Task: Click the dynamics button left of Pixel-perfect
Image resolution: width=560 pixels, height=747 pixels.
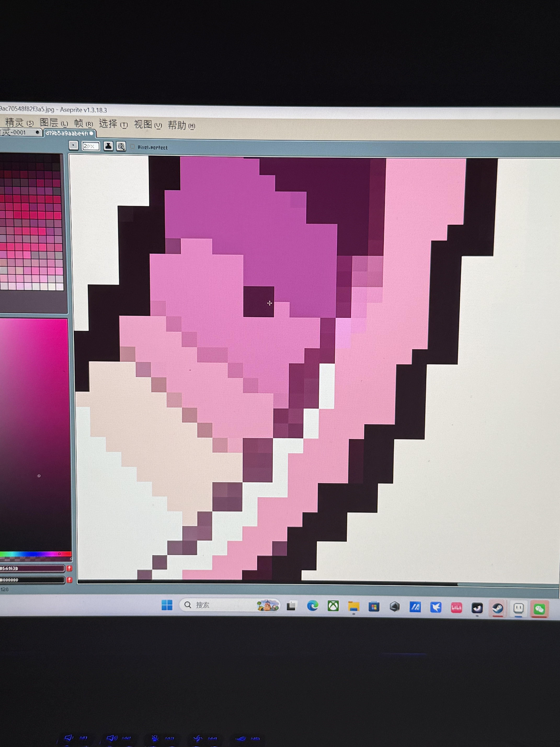Action: click(x=121, y=147)
